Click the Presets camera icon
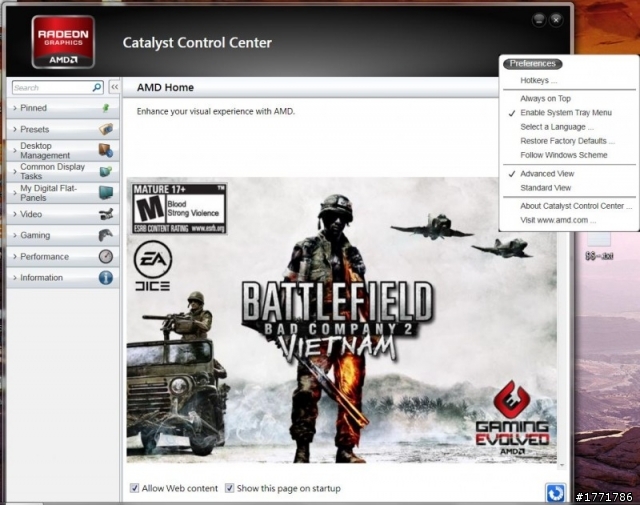The height and width of the screenshot is (505, 640). [x=106, y=129]
